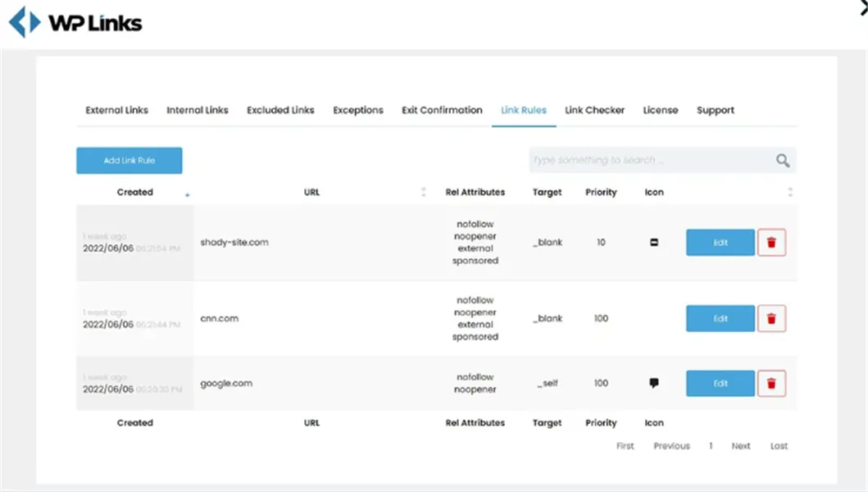Switch to the External Links tab
Viewport: 868px width, 492px height.
pos(117,110)
